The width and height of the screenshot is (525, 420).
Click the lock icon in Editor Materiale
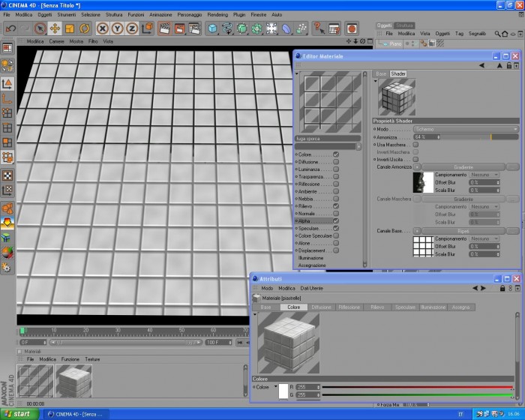[x=509, y=65]
